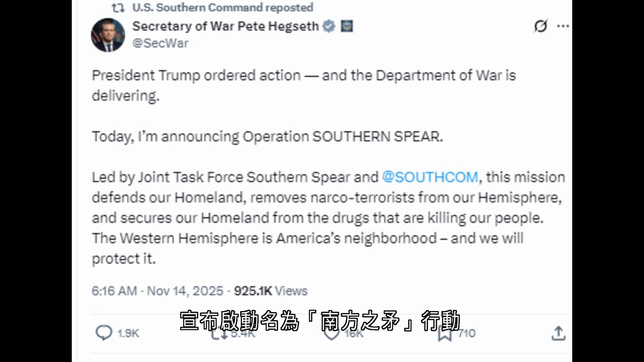This screenshot has width=644, height=362.
Task: Like the tweet with the heart icon
Action: click(x=331, y=333)
